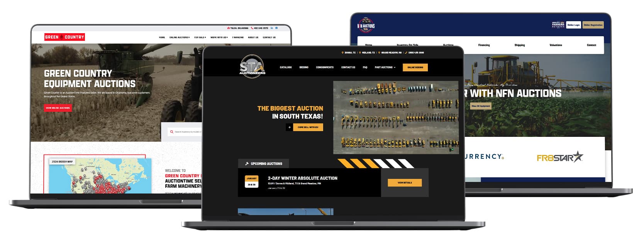Click the Green Country phone number

(x=259, y=28)
